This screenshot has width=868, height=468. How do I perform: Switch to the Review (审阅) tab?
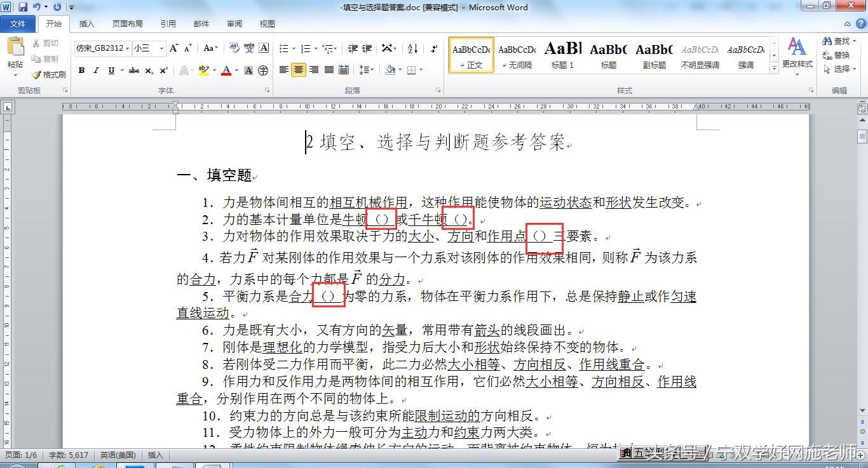234,24
